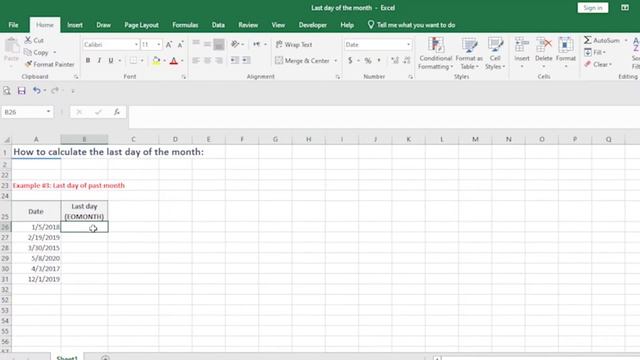Click the Format cells icon
The image size is (640, 360).
[x=566, y=44]
